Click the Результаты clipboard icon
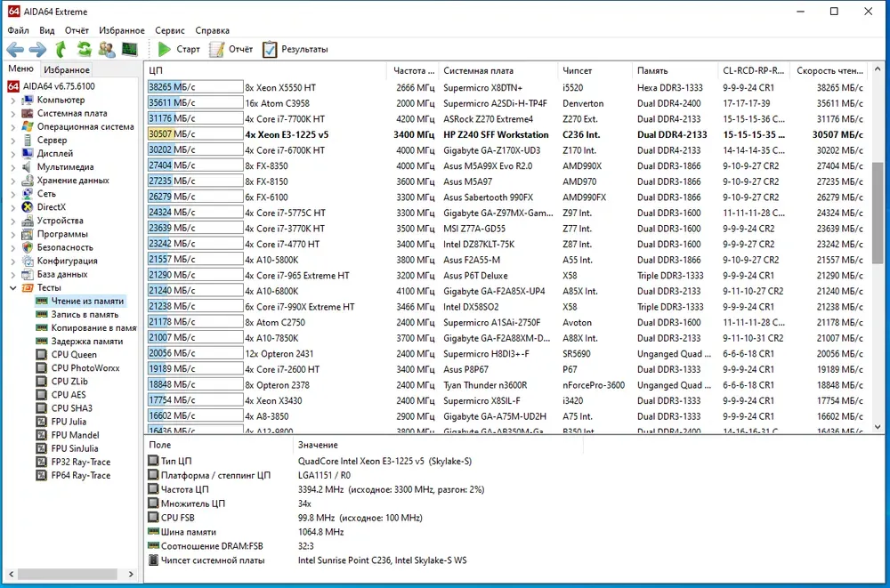 tap(270, 50)
